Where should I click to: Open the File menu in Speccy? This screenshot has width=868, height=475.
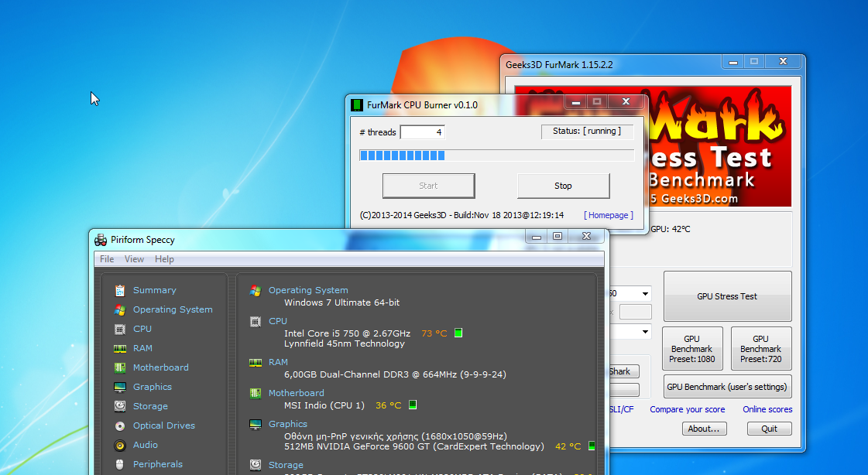(x=107, y=259)
